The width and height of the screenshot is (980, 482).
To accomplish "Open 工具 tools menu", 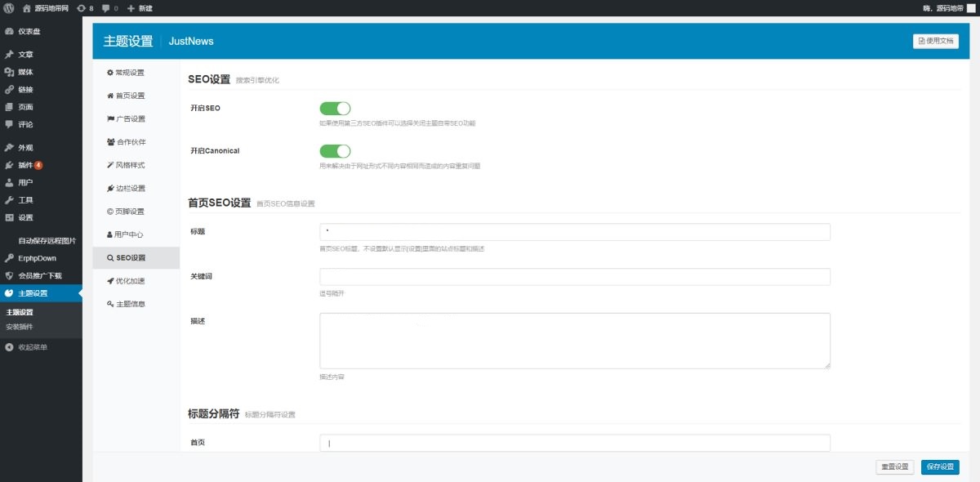I will click(41, 200).
